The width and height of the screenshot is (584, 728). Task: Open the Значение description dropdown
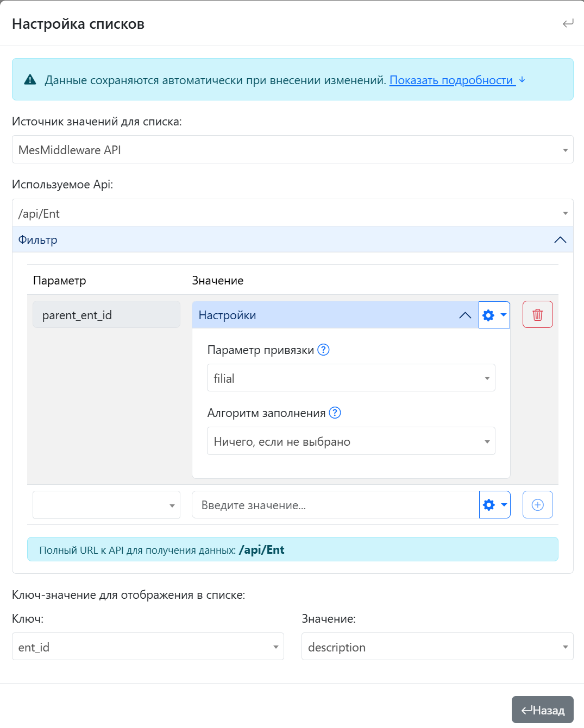point(437,647)
